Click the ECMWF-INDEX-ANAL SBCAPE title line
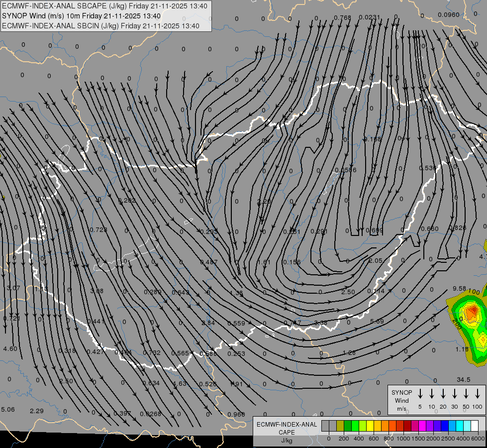This screenshot has height=448, width=487. coord(104,6)
